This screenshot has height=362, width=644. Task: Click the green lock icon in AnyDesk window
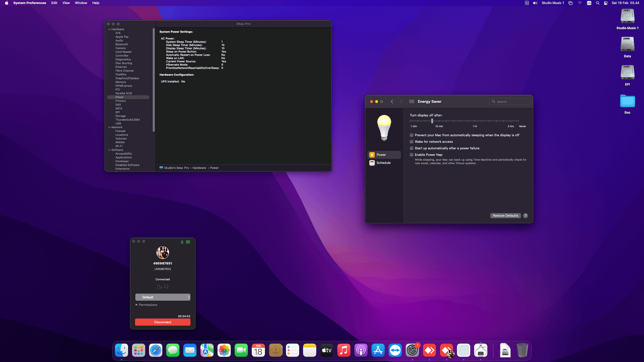pos(182,242)
